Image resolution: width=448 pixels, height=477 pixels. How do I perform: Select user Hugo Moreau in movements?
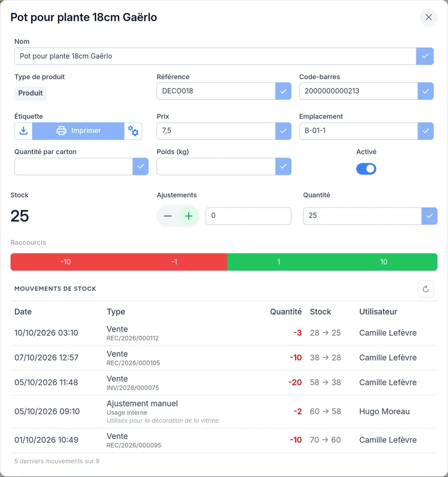pos(385,411)
